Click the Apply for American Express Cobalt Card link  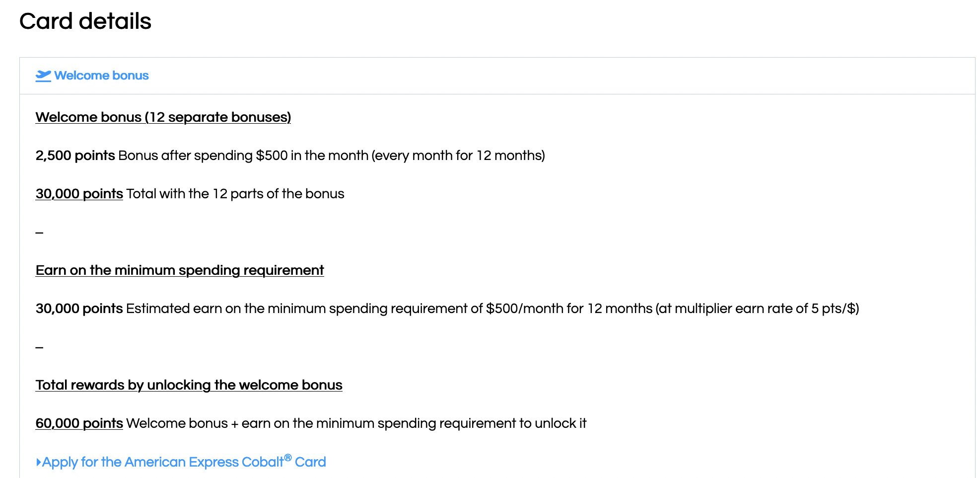(x=184, y=462)
